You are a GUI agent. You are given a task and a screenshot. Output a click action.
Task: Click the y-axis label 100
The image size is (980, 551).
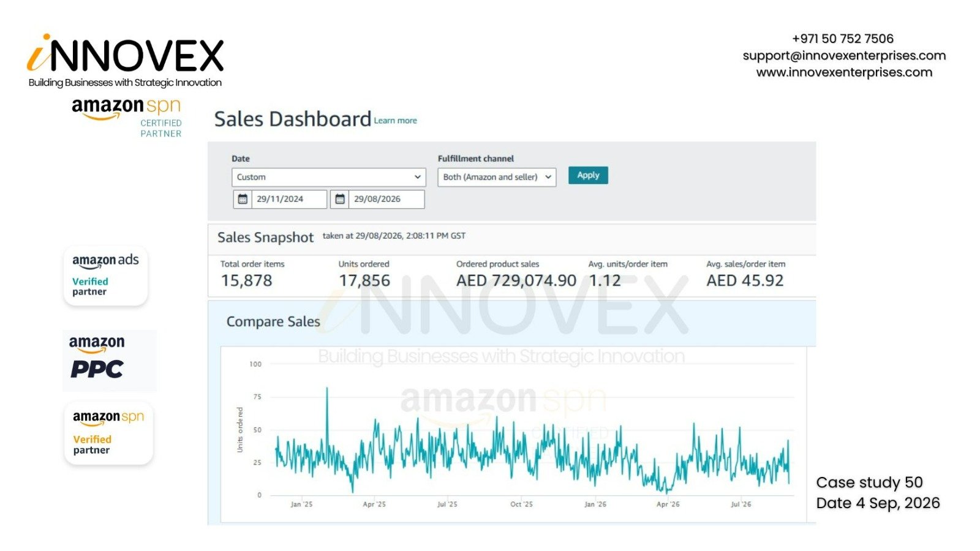255,364
